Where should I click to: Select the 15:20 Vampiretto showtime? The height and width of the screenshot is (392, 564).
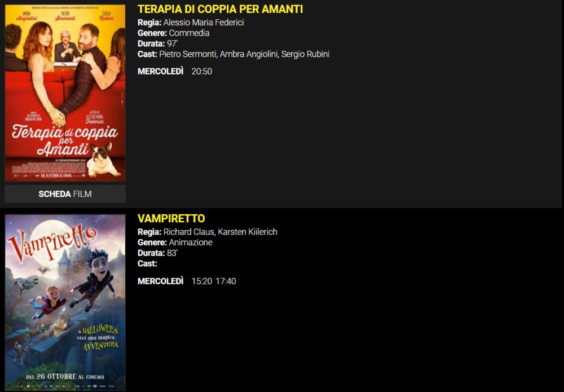pos(202,281)
